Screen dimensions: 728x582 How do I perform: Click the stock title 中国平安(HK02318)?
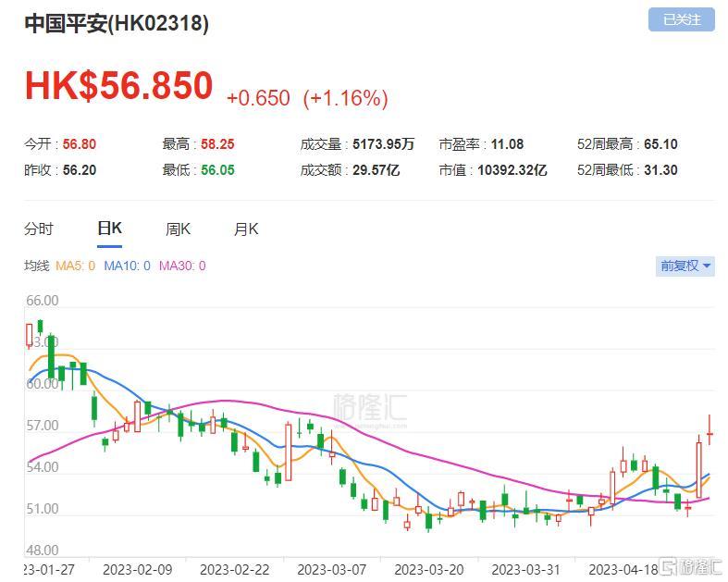coord(117,23)
